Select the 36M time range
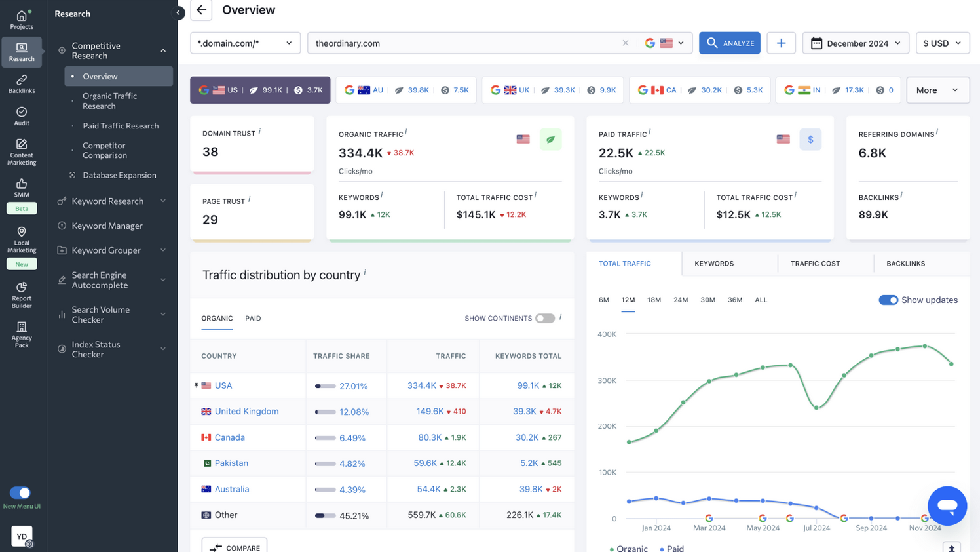The image size is (980, 552). (x=735, y=300)
